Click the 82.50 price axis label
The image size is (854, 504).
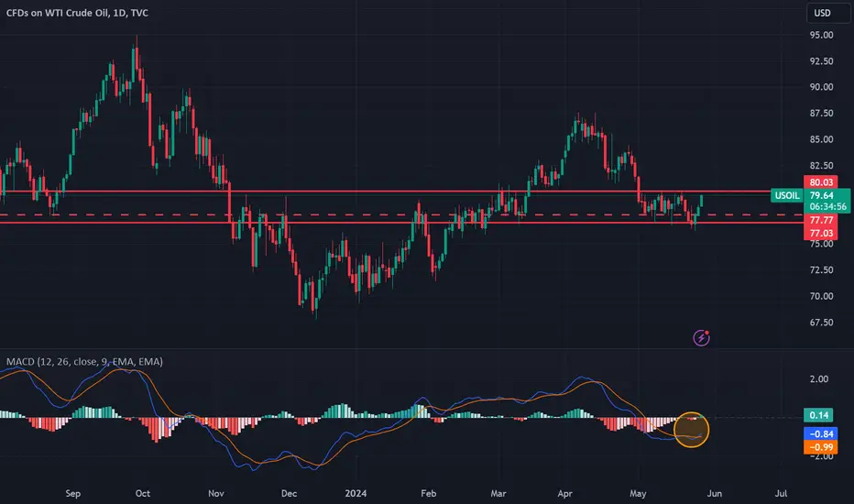(821, 166)
